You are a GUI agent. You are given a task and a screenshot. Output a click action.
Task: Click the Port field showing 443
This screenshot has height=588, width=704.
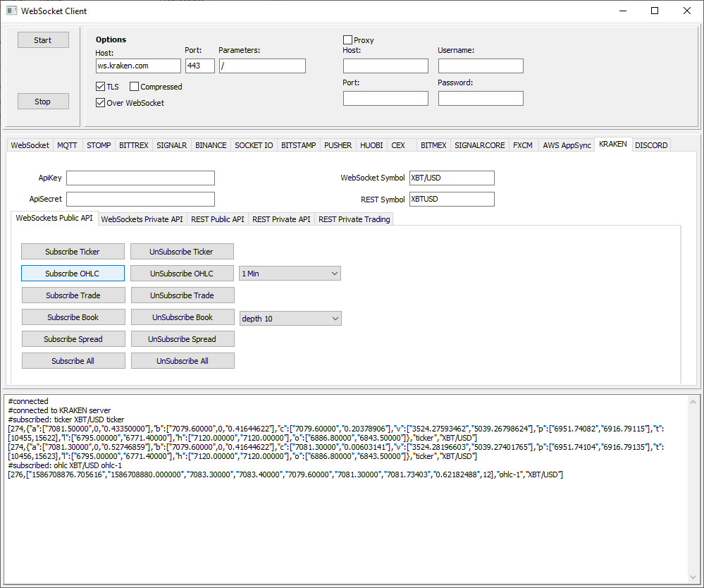pyautogui.click(x=200, y=66)
